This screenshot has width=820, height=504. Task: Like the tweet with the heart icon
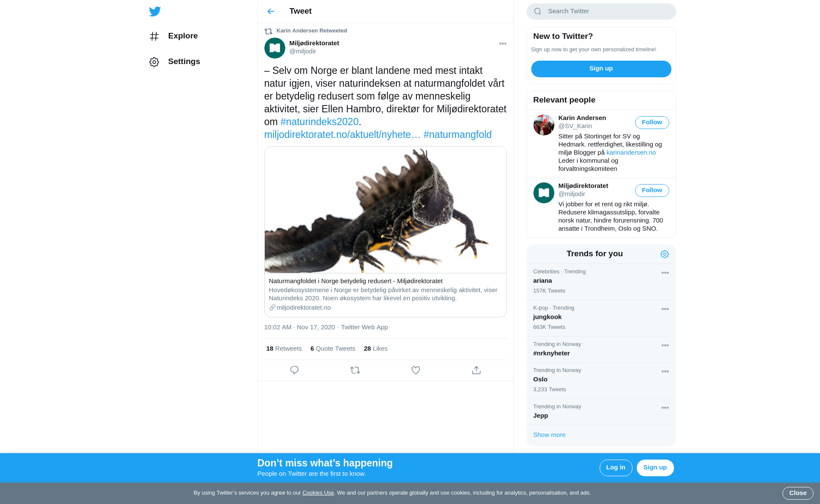[416, 370]
